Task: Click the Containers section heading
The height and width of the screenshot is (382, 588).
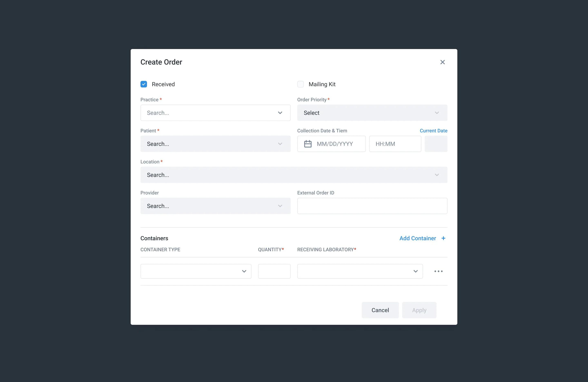Action: [154, 238]
